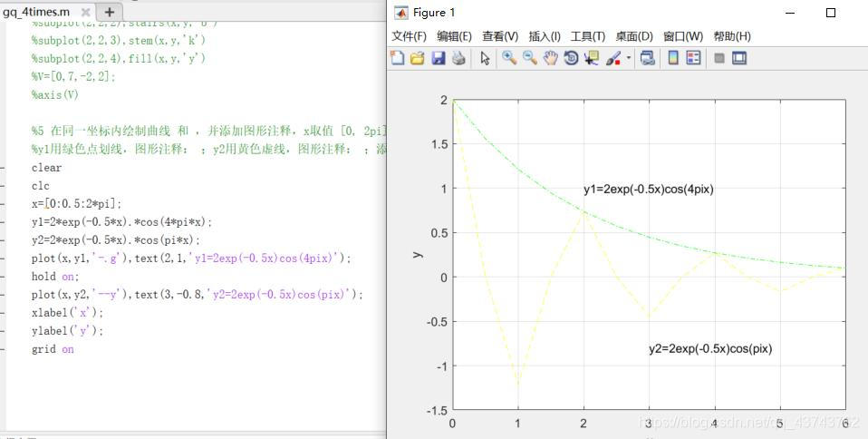
Task: Minimize the Figure 1 window
Action: [x=790, y=13]
